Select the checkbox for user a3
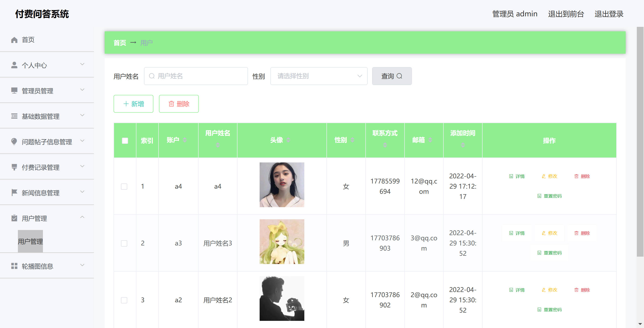This screenshot has height=328, width=644. pos(124,243)
